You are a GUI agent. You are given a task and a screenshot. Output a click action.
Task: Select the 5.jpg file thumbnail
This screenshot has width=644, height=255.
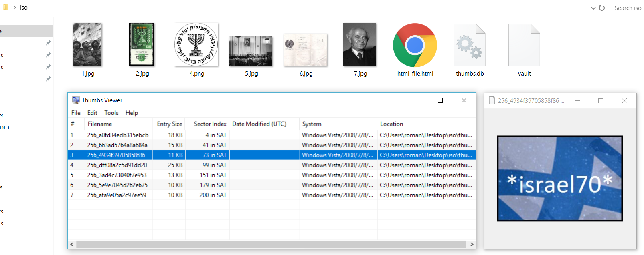click(251, 51)
